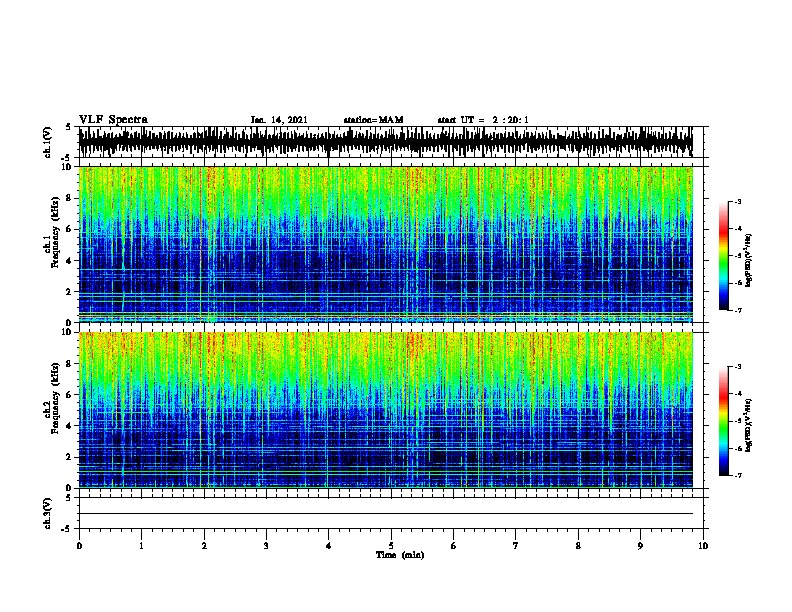
Task: Click inside the ch.1 spectrogram panel
Action: pyautogui.click(x=385, y=244)
